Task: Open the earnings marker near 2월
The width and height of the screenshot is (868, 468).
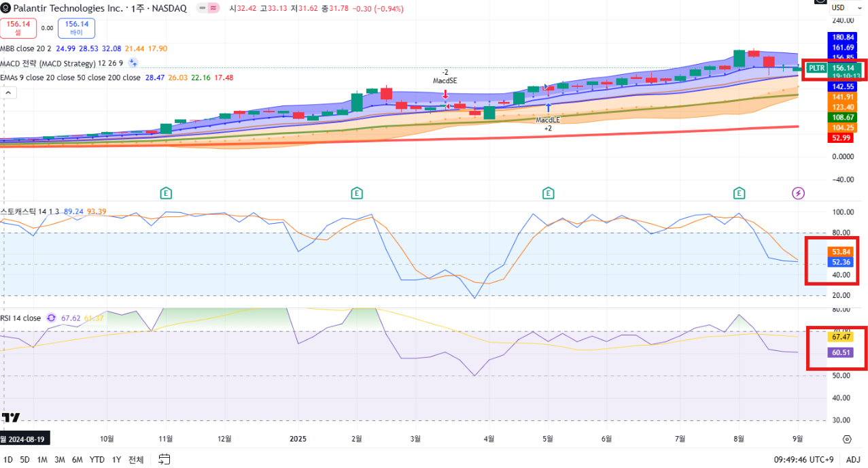Action: tap(356, 193)
